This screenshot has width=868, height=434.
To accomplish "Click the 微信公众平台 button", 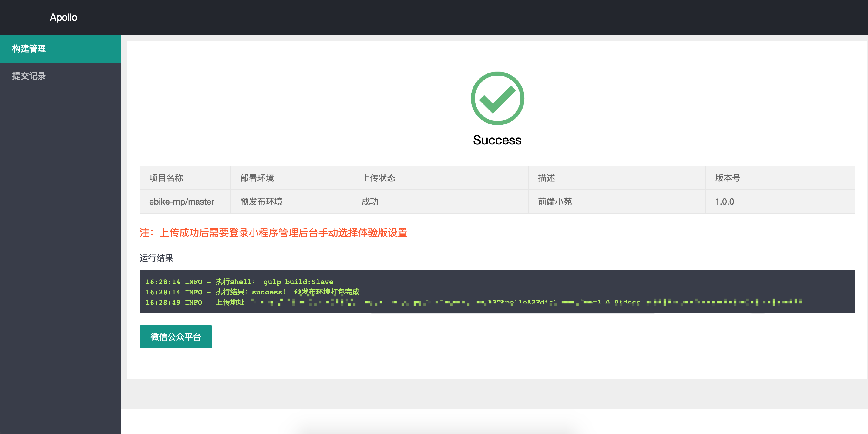I will point(176,337).
